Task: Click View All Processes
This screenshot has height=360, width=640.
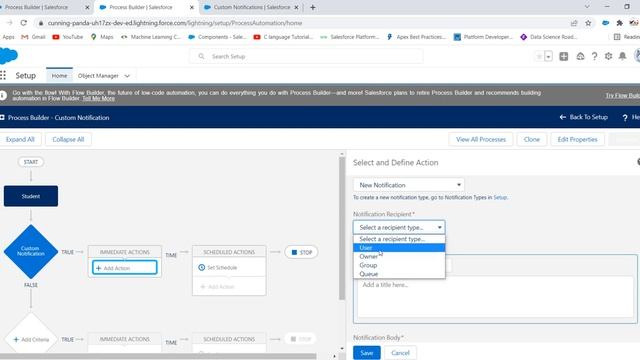Action: (x=481, y=139)
